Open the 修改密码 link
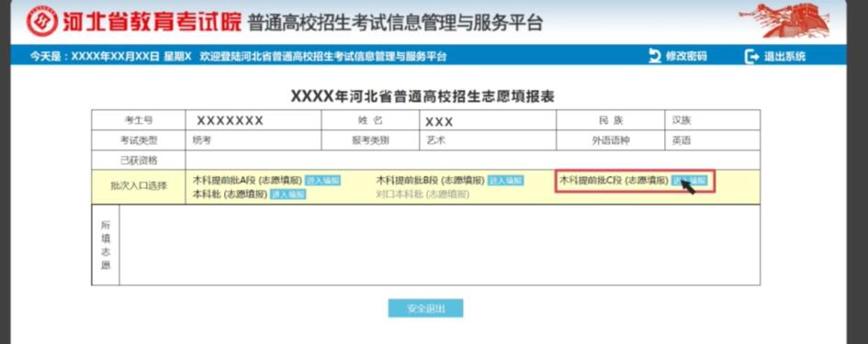868x344 pixels. point(686,56)
